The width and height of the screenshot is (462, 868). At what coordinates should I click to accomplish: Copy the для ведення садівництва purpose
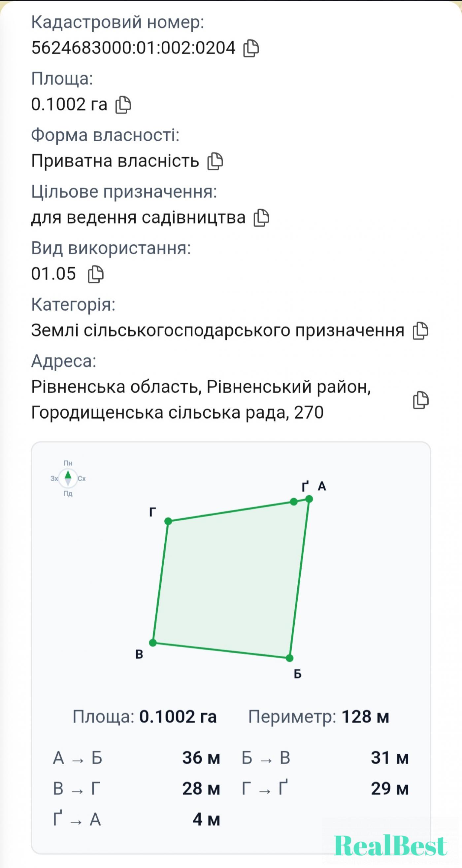(x=261, y=218)
